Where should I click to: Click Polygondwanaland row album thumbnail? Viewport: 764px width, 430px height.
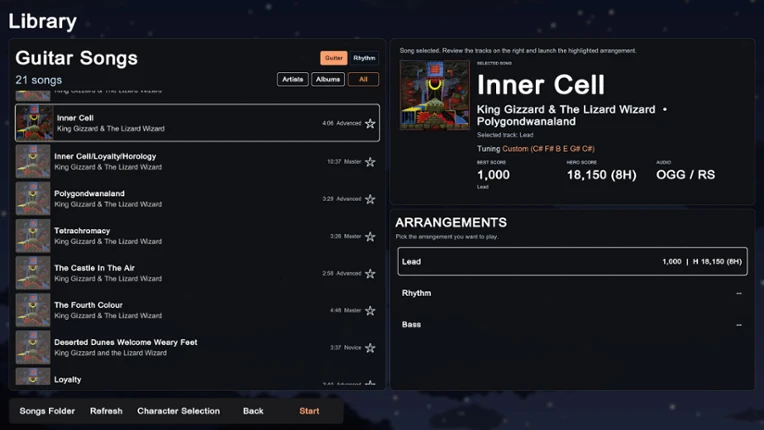click(x=33, y=199)
